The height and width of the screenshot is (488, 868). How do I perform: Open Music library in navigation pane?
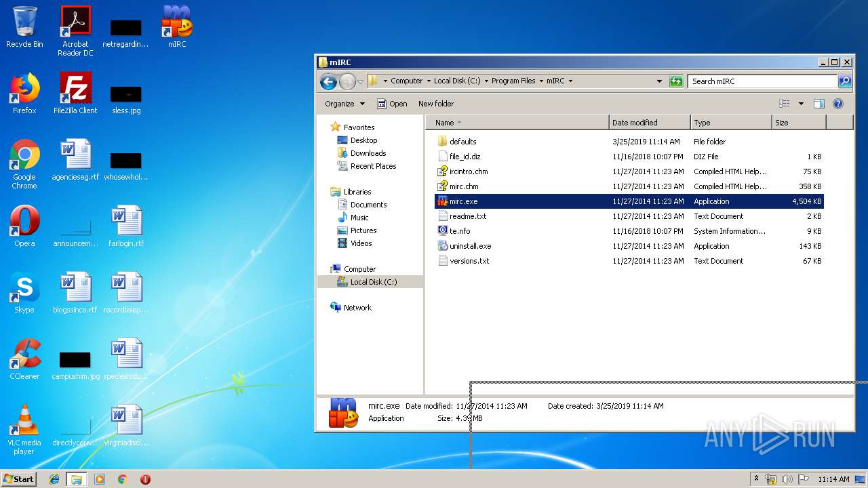tap(359, 218)
